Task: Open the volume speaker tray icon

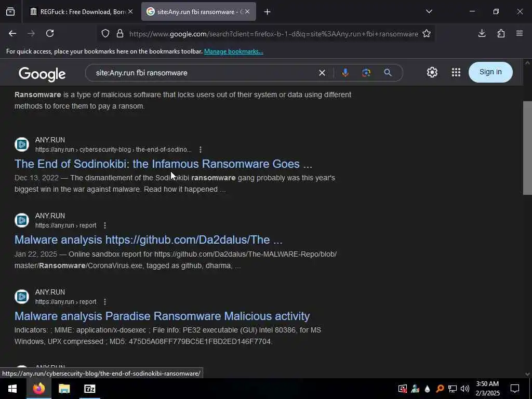Action: coord(465,389)
